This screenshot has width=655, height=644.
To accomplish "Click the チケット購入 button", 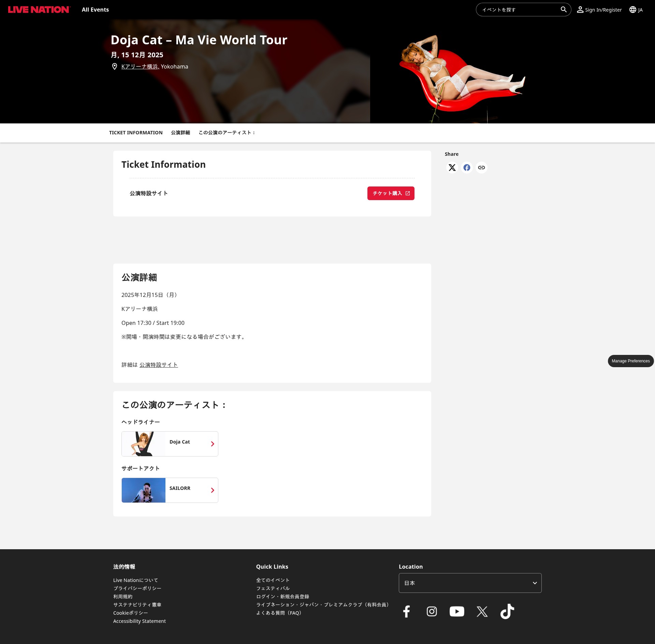I will pyautogui.click(x=391, y=193).
